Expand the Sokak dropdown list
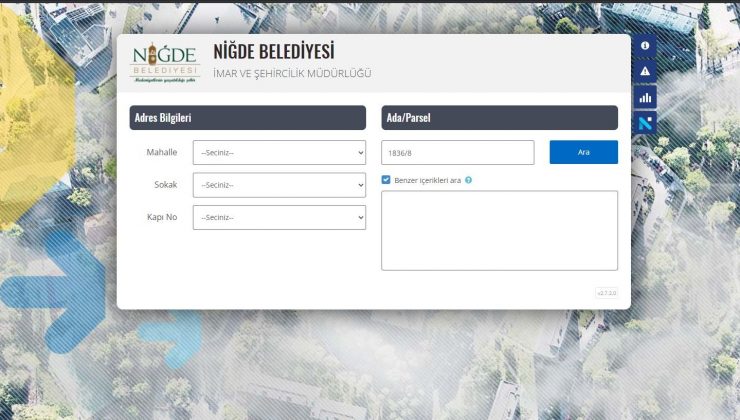 pos(282,185)
